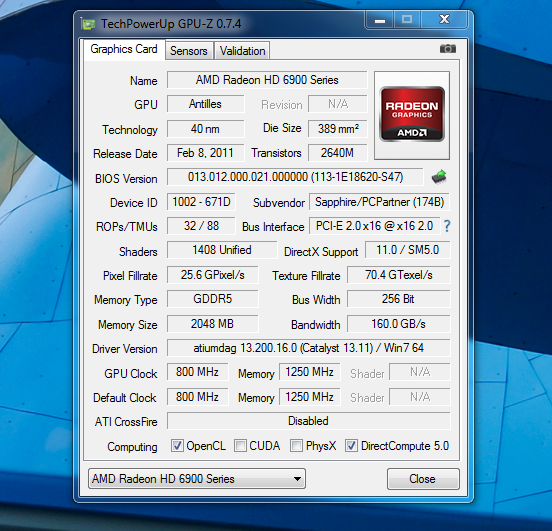Click the GPU Clock field 800 MHz
The height and width of the screenshot is (531, 552).
(197, 372)
